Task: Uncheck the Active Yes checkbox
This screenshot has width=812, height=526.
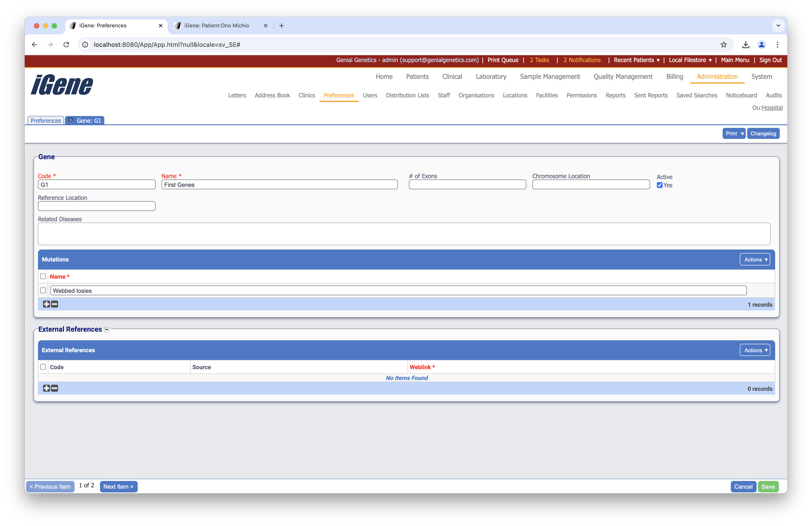Action: [660, 185]
